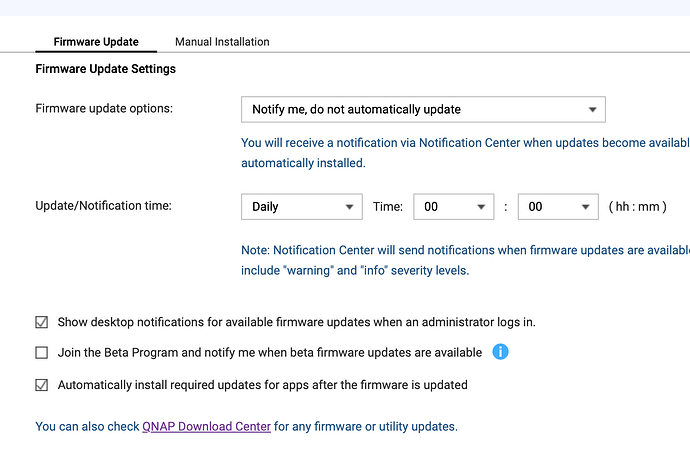Click the 'Time:' label
This screenshot has height=460, width=690.
click(x=388, y=207)
